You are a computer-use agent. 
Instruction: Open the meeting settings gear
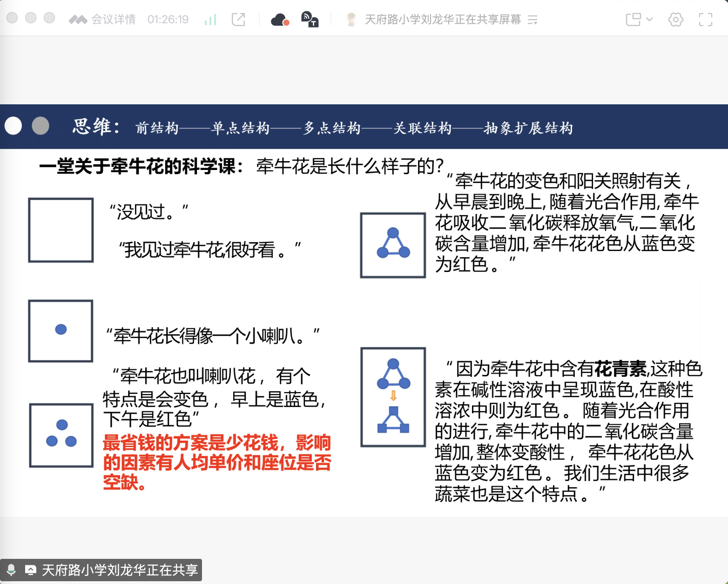click(x=675, y=19)
